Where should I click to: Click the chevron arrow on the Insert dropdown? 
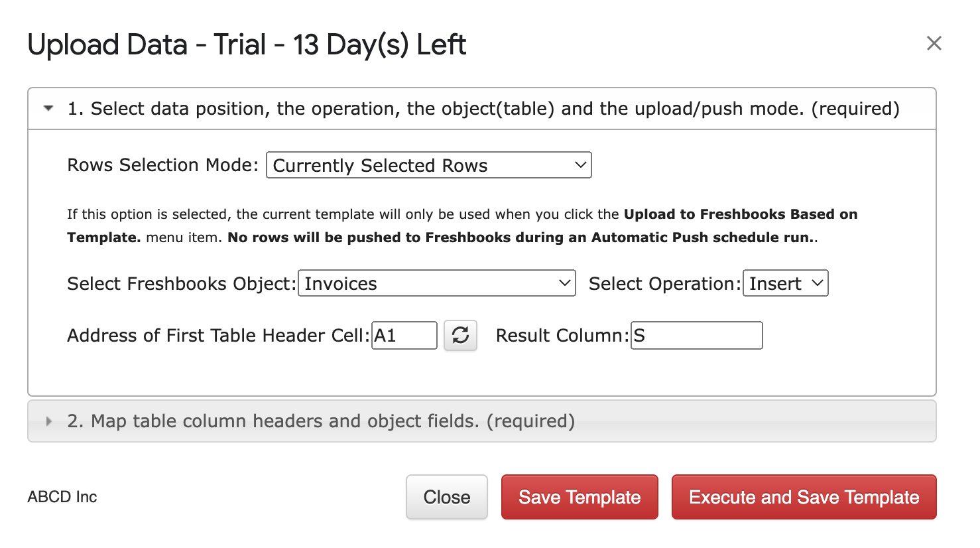(x=817, y=283)
